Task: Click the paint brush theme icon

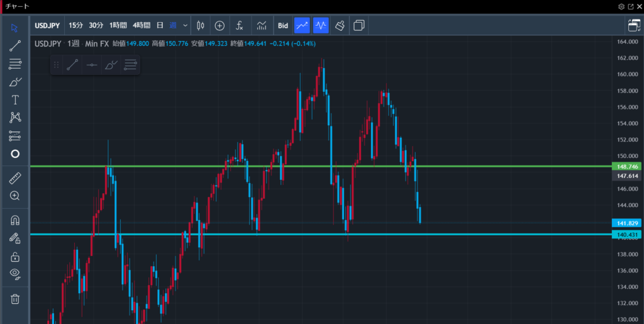Action: pyautogui.click(x=340, y=25)
